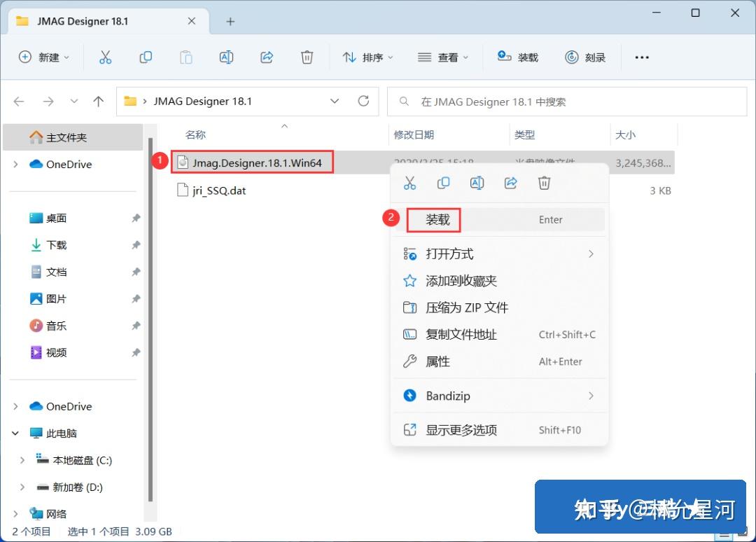Select the Cut icon in the toolbar
756x542 pixels.
click(x=105, y=57)
